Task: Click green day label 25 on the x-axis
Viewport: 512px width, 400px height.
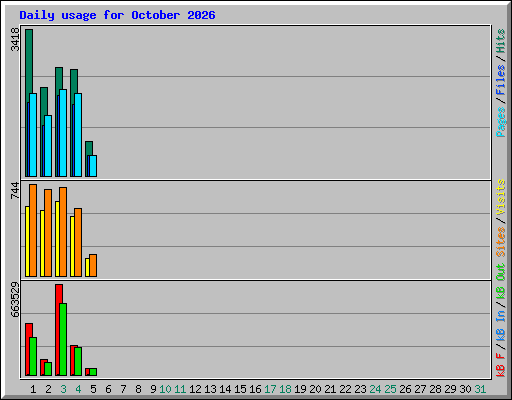Action: (390, 389)
